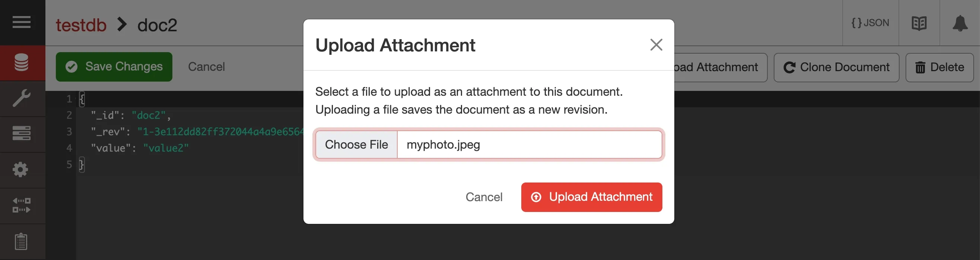The height and width of the screenshot is (260, 980).
Task: Click the myphoto.jpeg file name field
Action: click(494, 145)
